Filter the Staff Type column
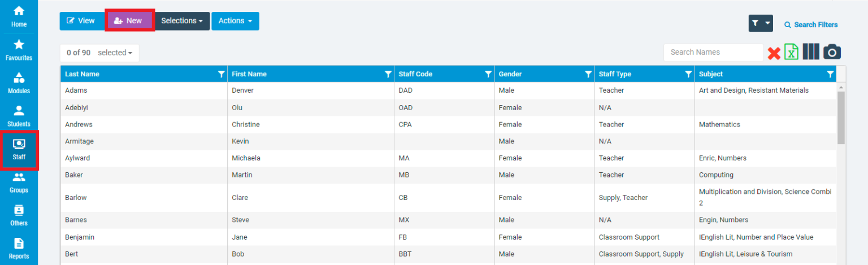 click(688, 74)
